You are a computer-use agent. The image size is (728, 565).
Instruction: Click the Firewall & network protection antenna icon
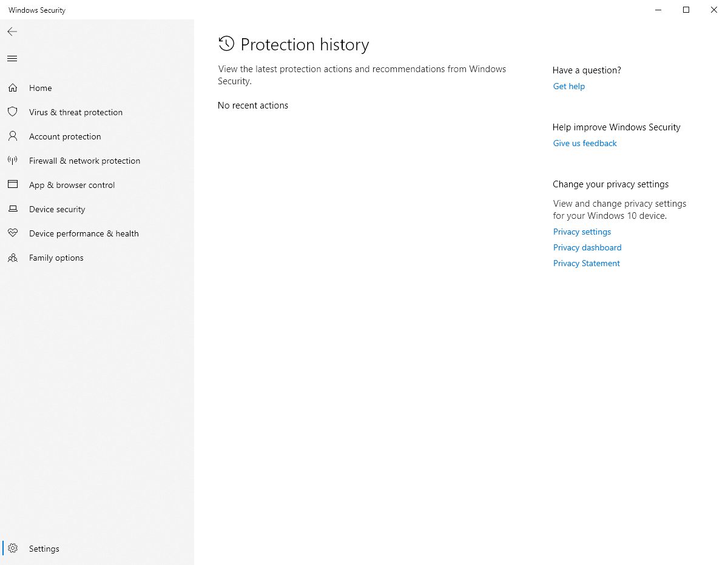(x=13, y=161)
